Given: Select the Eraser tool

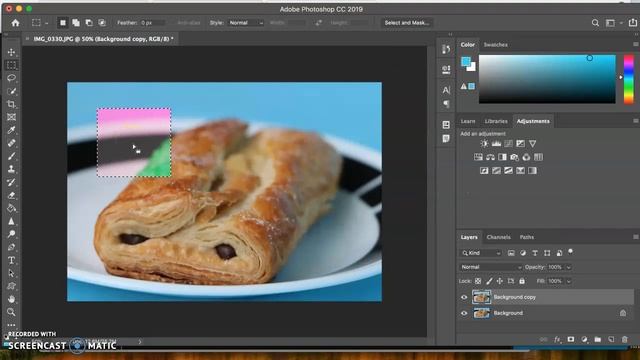Looking at the screenshot, I should (x=11, y=195).
